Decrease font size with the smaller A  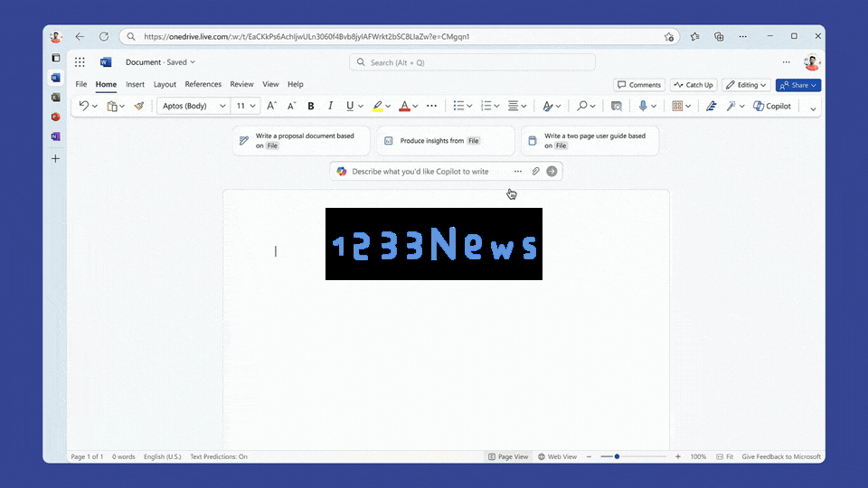(291, 106)
